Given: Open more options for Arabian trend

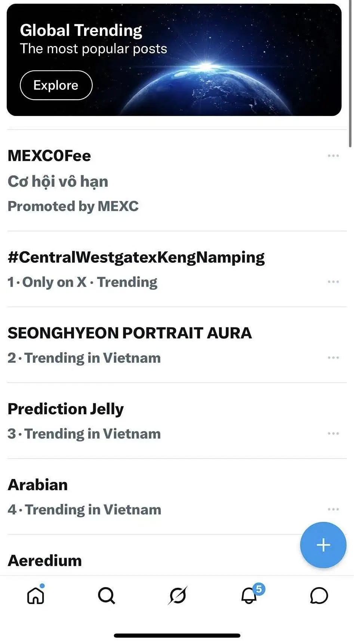Looking at the screenshot, I should tap(333, 509).
